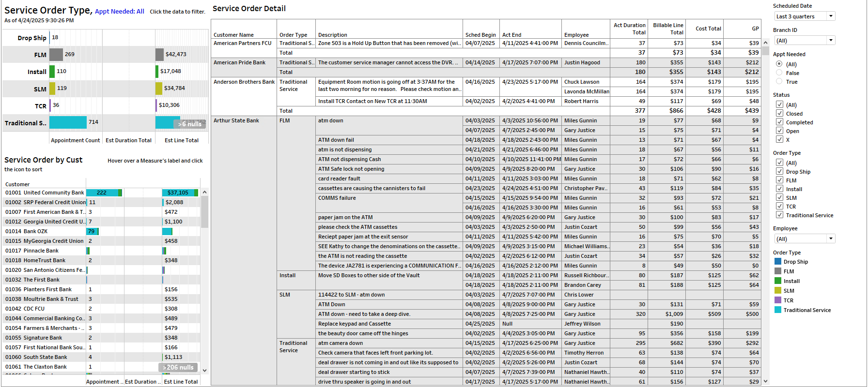
Task: Click the Traditional Service legend color square
Action: [778, 310]
